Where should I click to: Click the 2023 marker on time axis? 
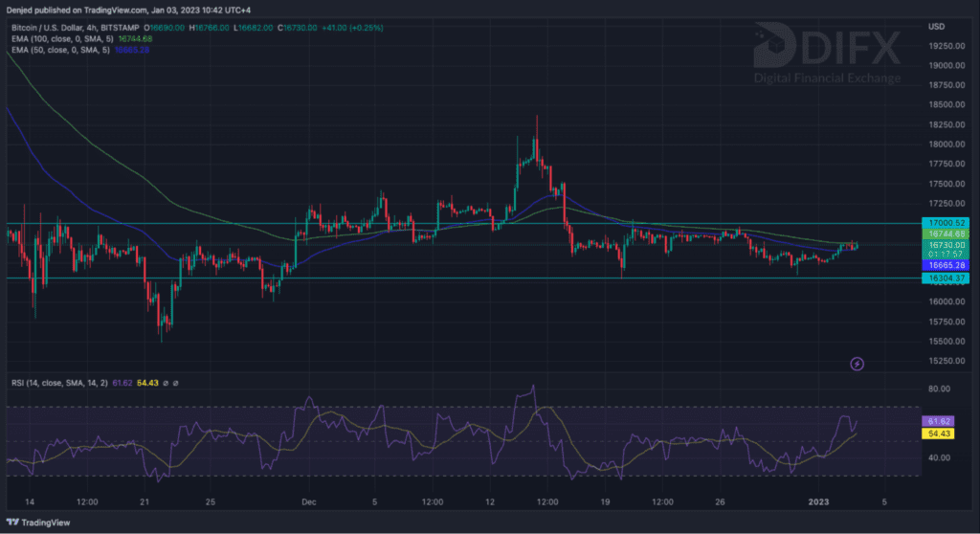821,501
